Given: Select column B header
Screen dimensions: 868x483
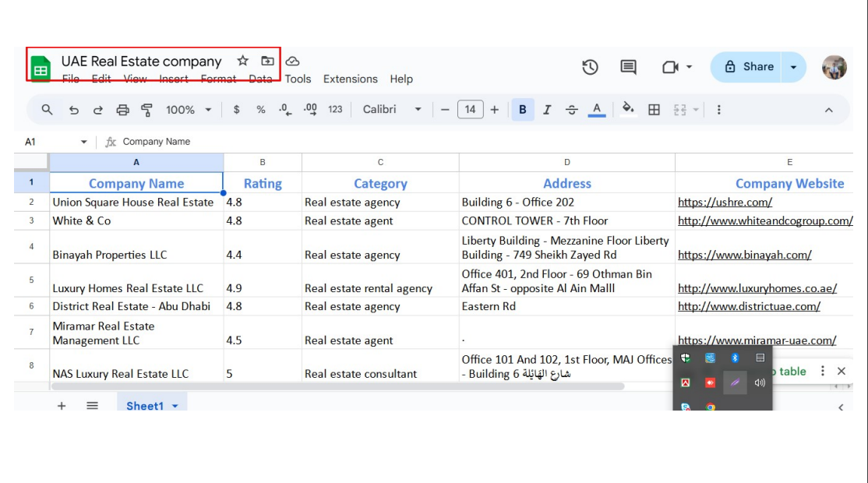Looking at the screenshot, I should (263, 162).
